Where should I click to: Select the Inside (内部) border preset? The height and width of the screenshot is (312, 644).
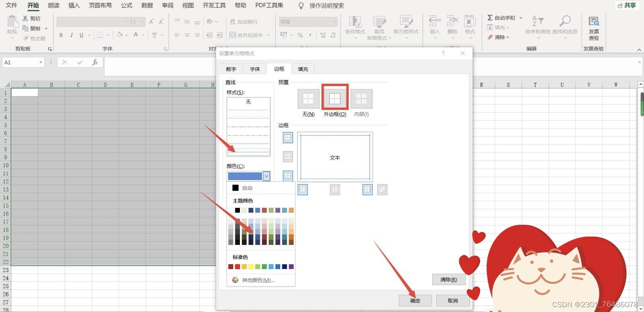pyautogui.click(x=361, y=99)
